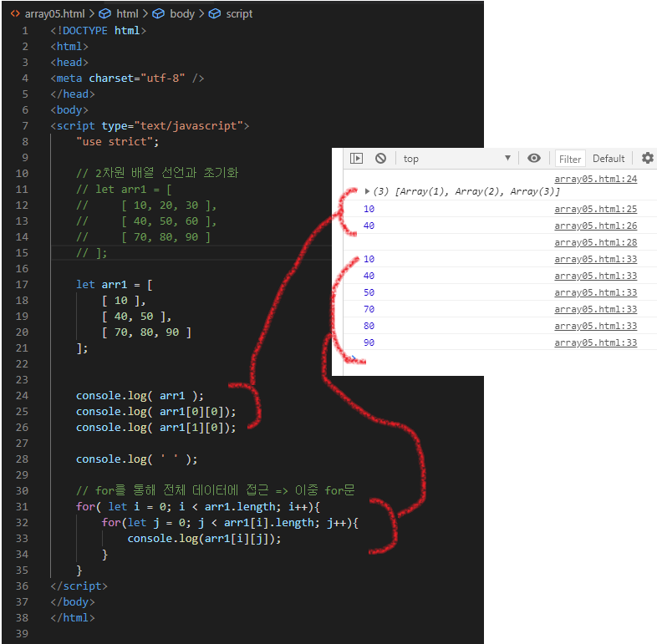
Task: Expand the (3) [Array(1), Array(2), Array(3)] entry
Action: [x=367, y=191]
